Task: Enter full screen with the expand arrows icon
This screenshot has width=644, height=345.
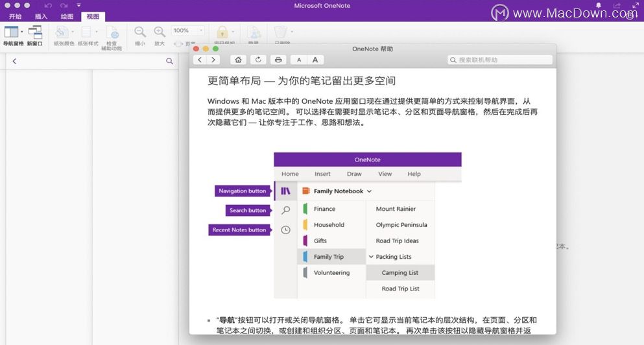Action: click(635, 5)
